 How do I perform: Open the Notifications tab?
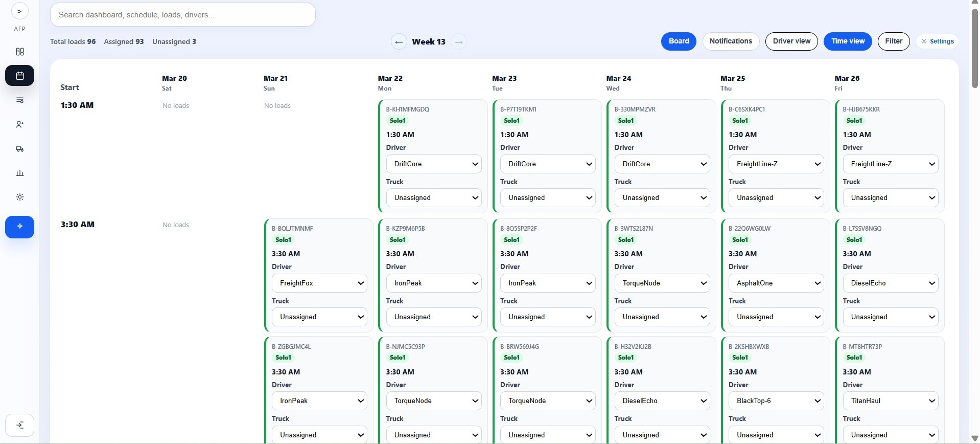730,41
